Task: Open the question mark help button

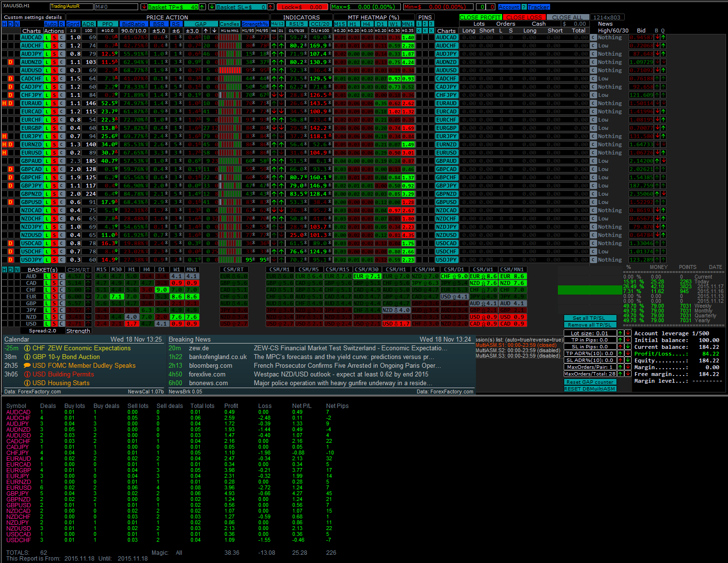Action: 524,7
